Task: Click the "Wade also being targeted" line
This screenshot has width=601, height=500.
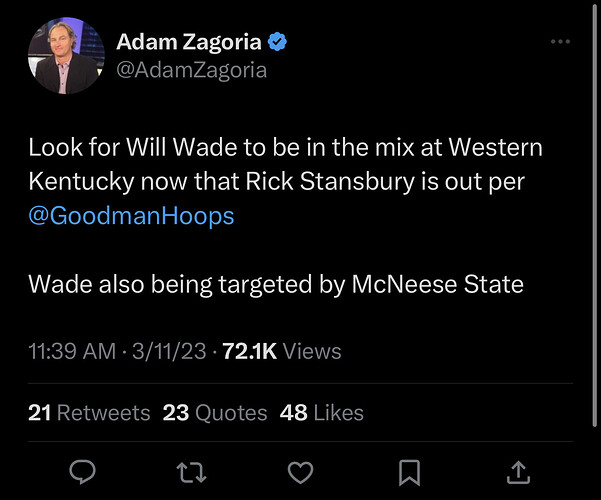Action: [x=275, y=284]
